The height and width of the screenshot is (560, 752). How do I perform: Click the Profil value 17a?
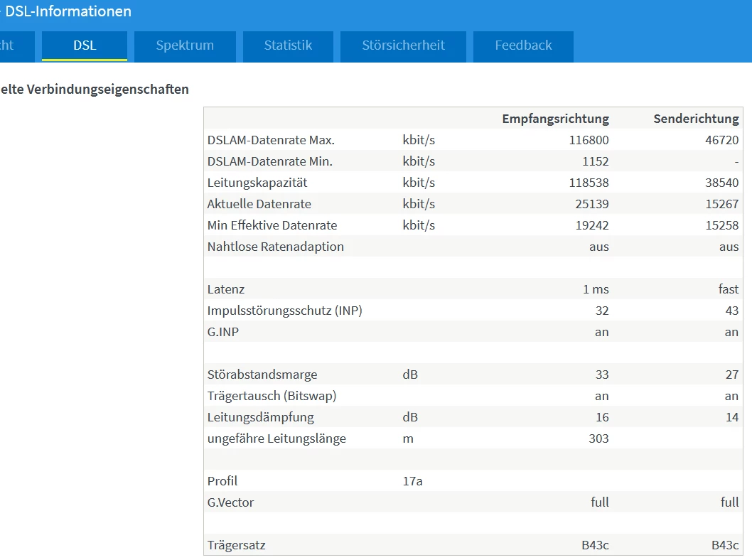pyautogui.click(x=412, y=481)
